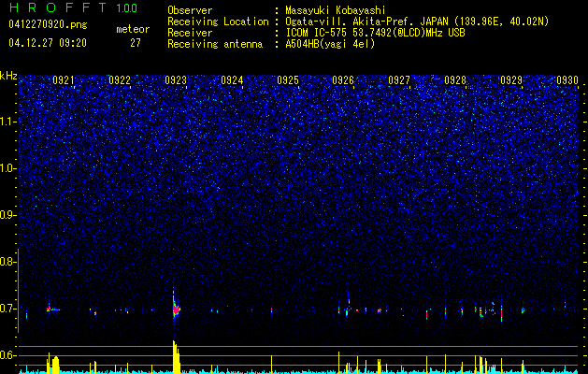
Task: Click the kHz axis unit label
Action: point(8,76)
